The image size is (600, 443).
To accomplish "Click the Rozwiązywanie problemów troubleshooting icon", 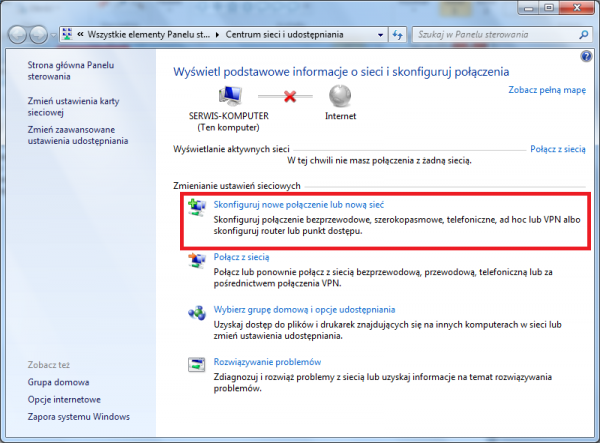I will (197, 364).
